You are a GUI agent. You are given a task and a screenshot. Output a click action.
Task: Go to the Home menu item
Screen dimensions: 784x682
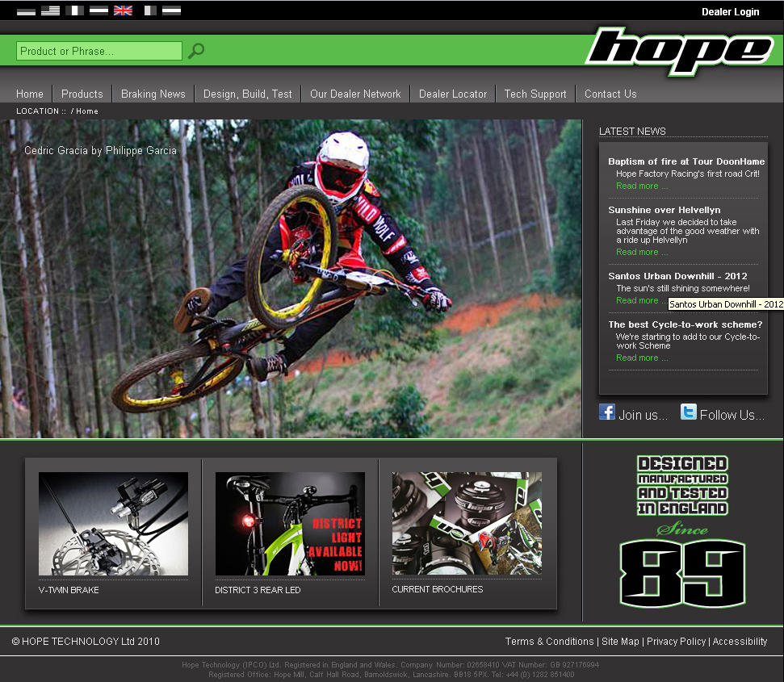(30, 94)
